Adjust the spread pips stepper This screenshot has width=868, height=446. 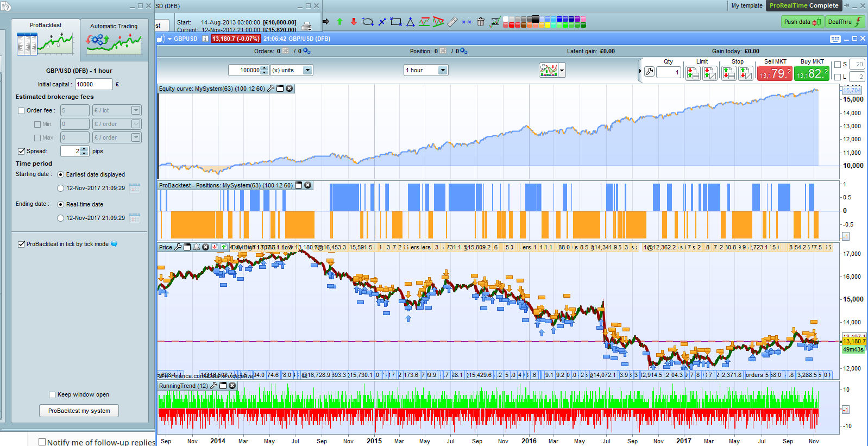point(84,151)
